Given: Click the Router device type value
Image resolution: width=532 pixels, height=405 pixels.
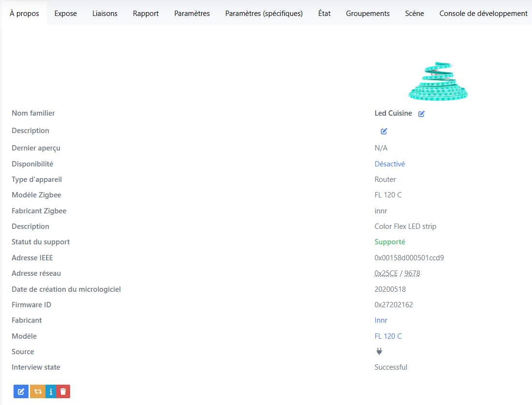Looking at the screenshot, I should tap(385, 179).
